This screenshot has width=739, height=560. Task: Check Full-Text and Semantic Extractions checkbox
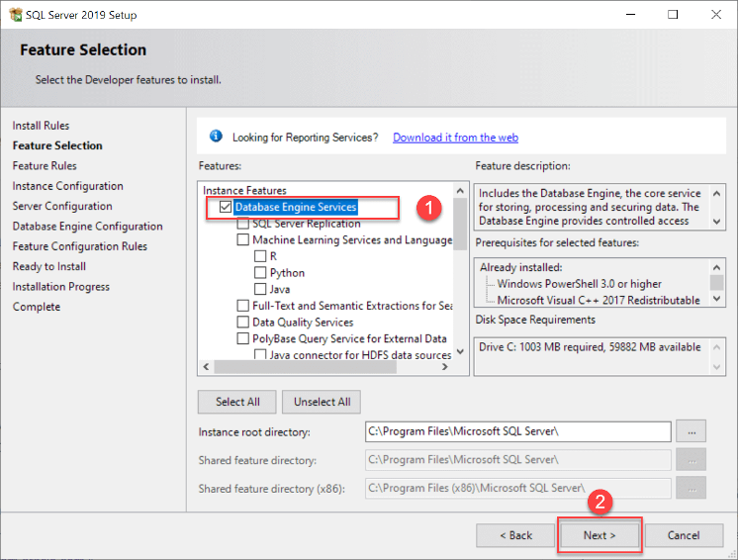tap(242, 306)
